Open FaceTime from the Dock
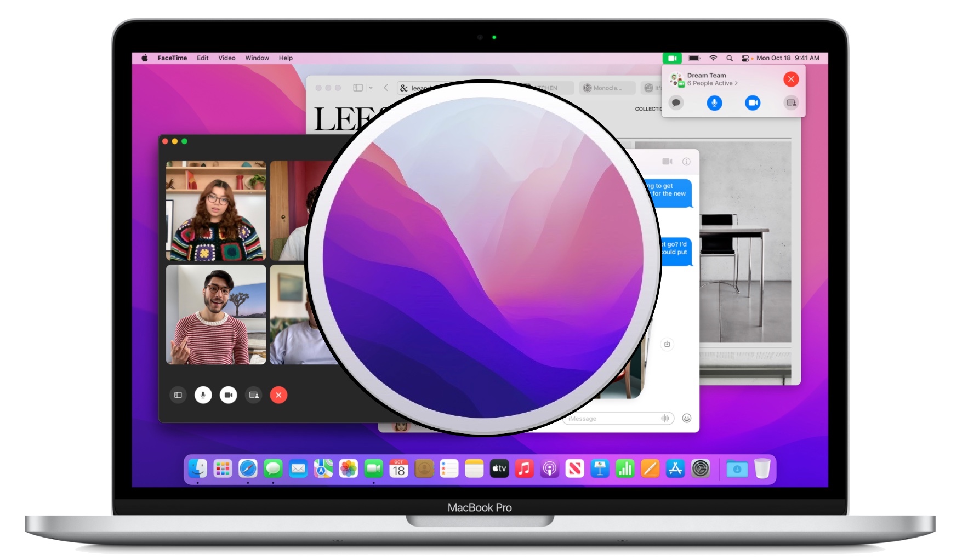Screen dimensions: 968x560 click(x=374, y=469)
